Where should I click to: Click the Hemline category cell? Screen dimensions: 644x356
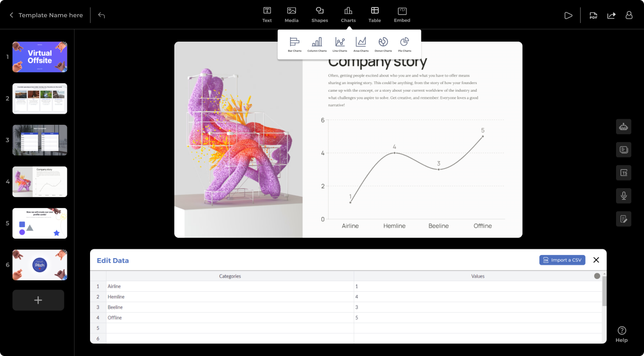(x=230, y=297)
